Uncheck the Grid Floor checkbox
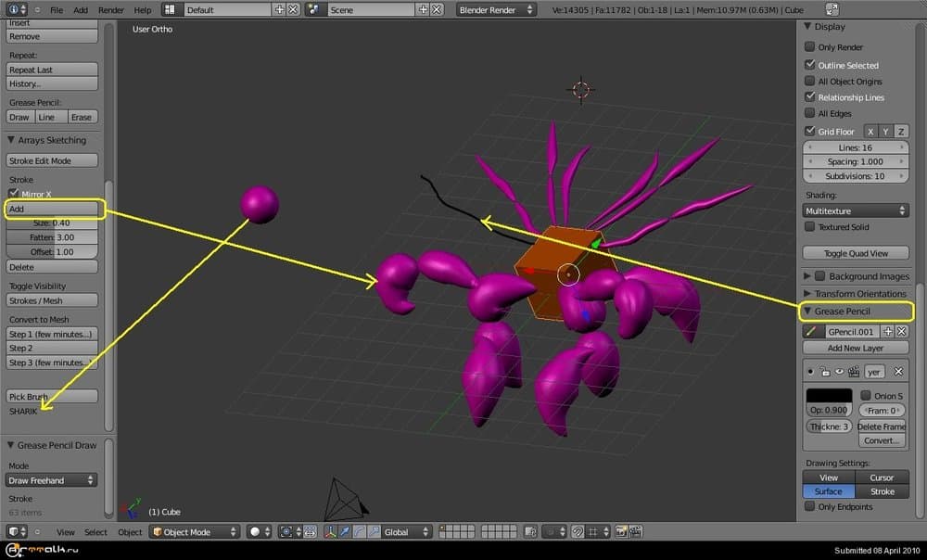 [809, 132]
